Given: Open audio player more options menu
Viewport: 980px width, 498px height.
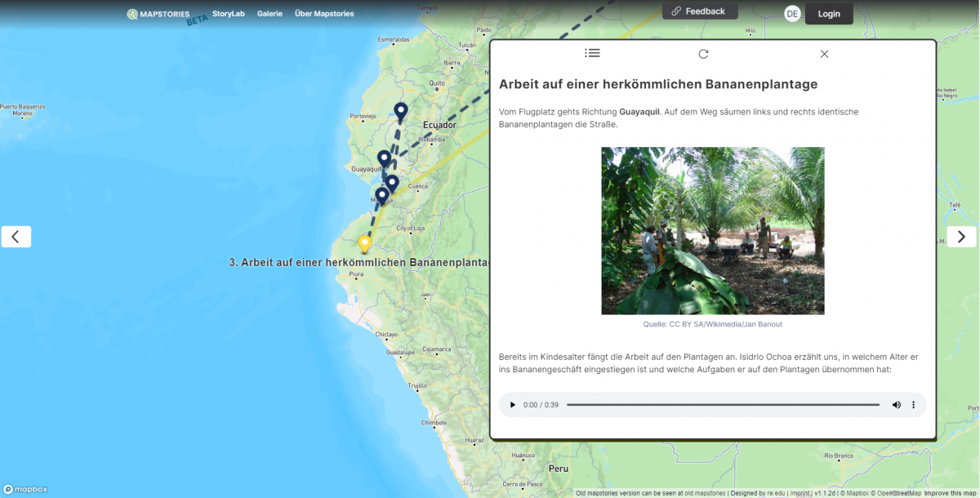Looking at the screenshot, I should (x=913, y=405).
